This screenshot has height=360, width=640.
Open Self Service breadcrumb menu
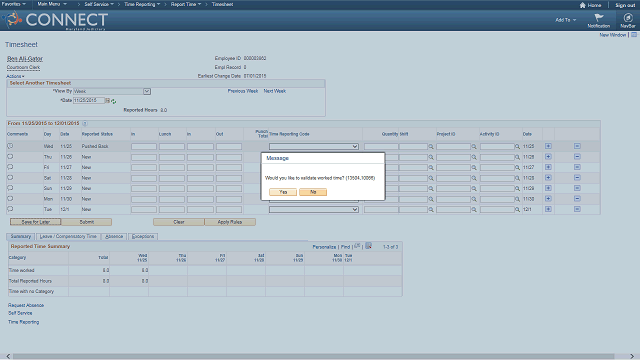coord(99,4)
